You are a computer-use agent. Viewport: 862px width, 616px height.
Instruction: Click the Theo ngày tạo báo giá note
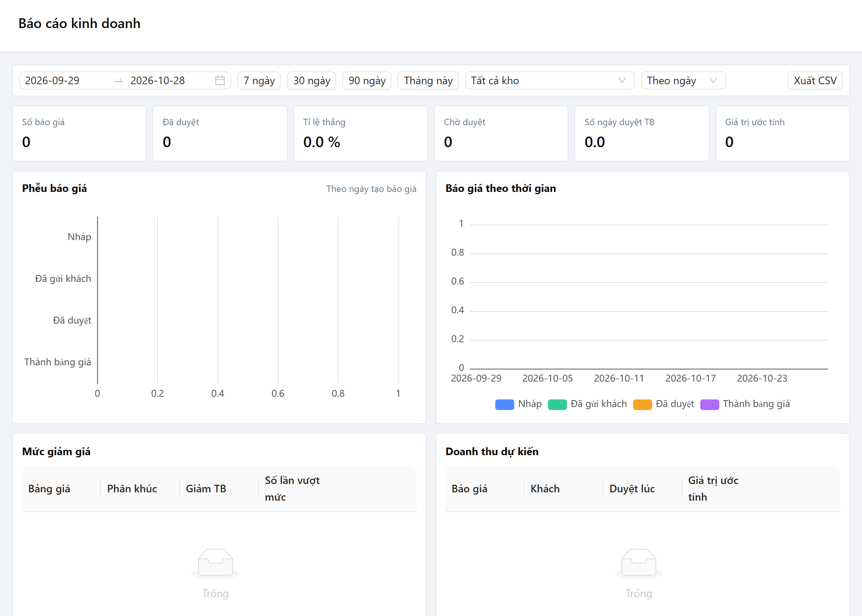pos(371,189)
